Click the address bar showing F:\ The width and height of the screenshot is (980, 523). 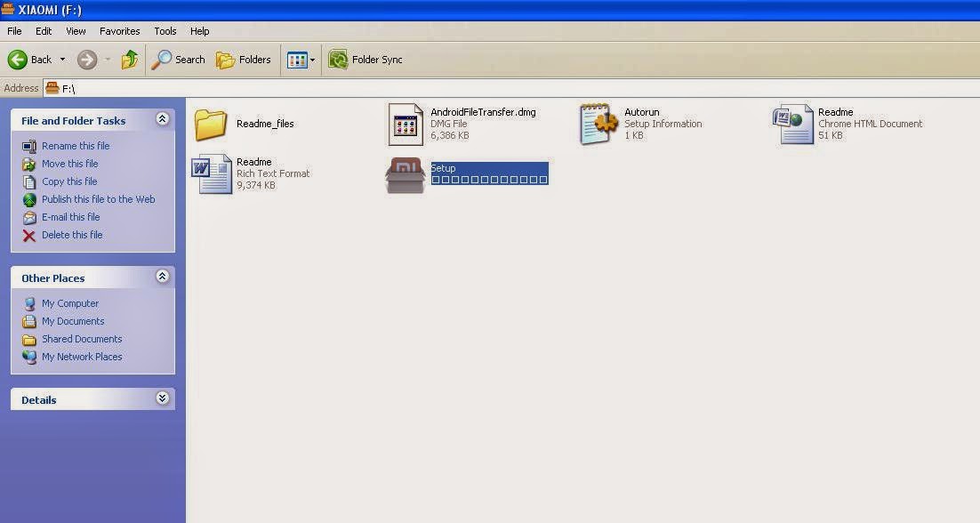[511, 88]
